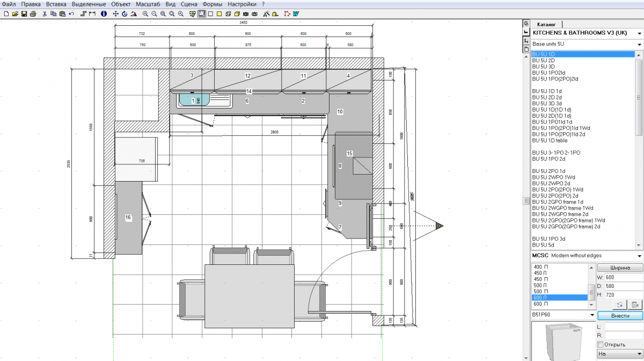
Task: Click the Ширина button
Action: click(620, 268)
